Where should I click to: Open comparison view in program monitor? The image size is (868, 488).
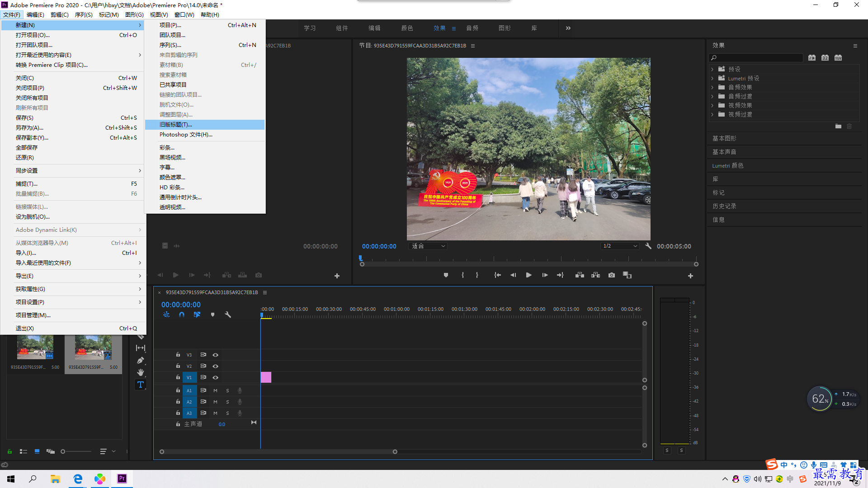pyautogui.click(x=627, y=275)
